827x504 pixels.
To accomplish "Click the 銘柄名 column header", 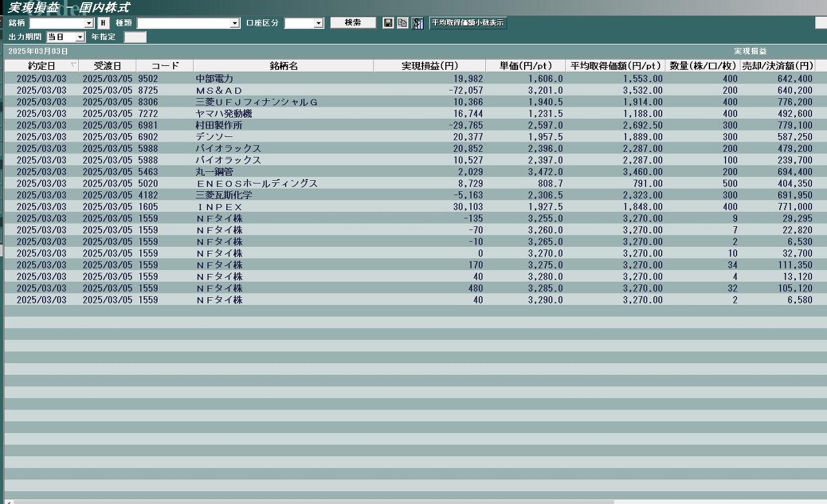I will [x=284, y=66].
